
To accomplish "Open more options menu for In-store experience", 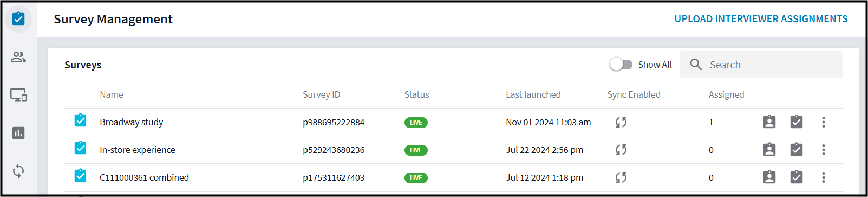I will tap(824, 150).
